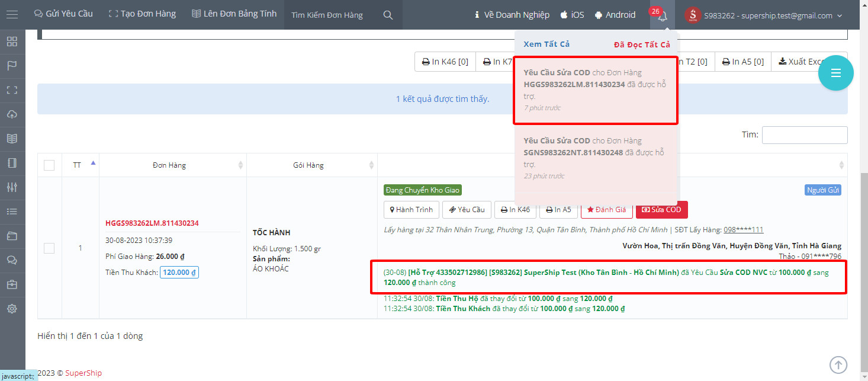Click the cloud upload sidebar icon
Screen dimensions: 868x381
click(x=12, y=114)
